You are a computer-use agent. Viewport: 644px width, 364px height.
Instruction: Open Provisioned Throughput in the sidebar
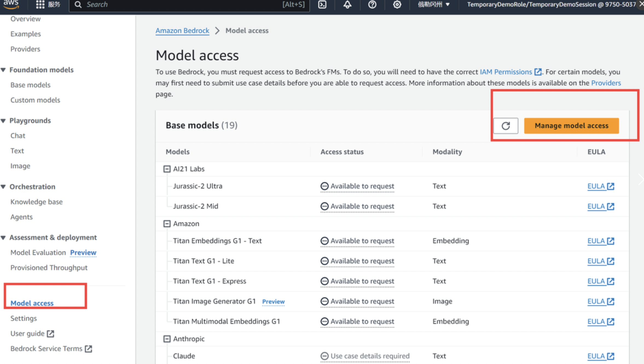click(49, 268)
